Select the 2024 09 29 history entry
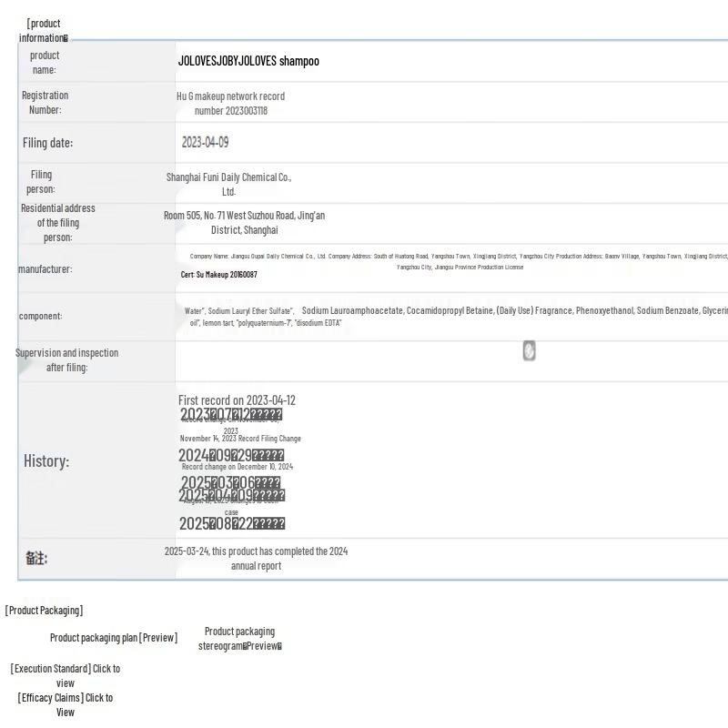This screenshot has height=728, width=728. tap(231, 455)
